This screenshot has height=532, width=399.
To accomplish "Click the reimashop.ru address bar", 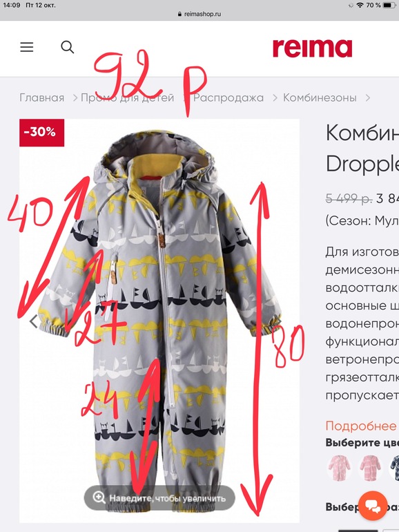I will (x=199, y=15).
